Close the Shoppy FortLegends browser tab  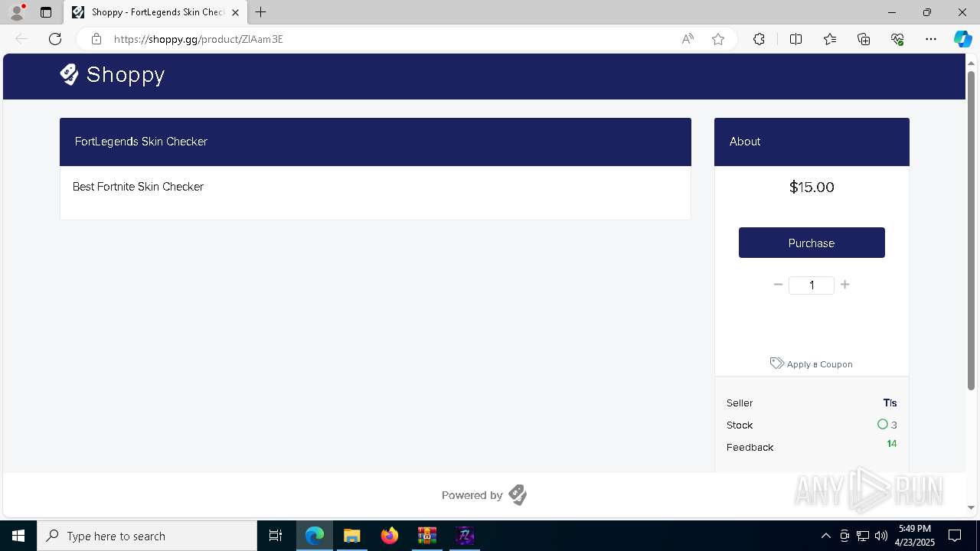tap(235, 12)
